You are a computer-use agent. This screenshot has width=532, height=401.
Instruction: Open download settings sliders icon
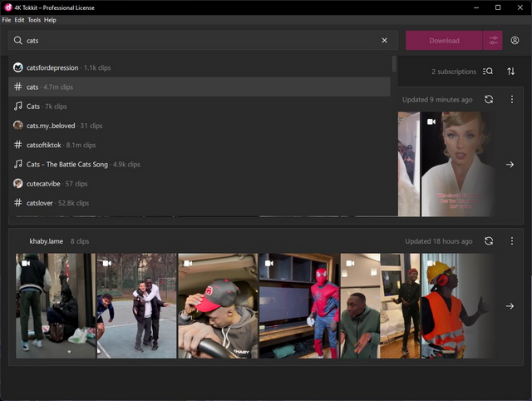(x=493, y=41)
